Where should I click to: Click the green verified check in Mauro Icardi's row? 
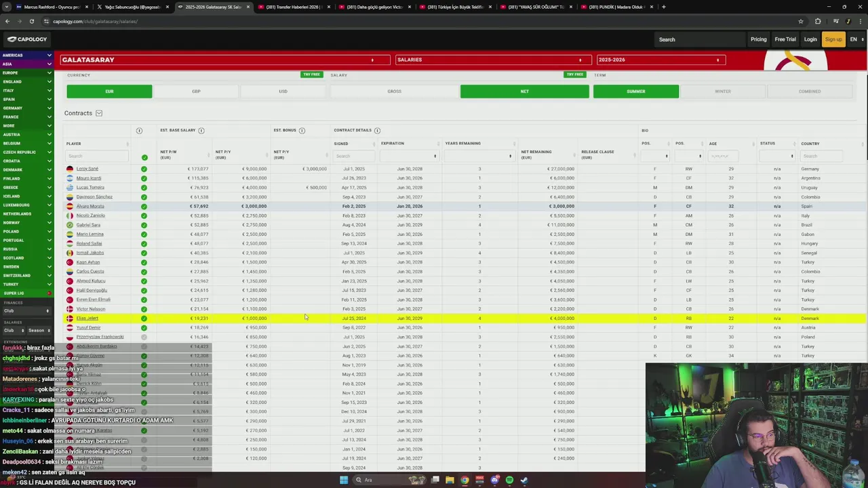click(144, 178)
